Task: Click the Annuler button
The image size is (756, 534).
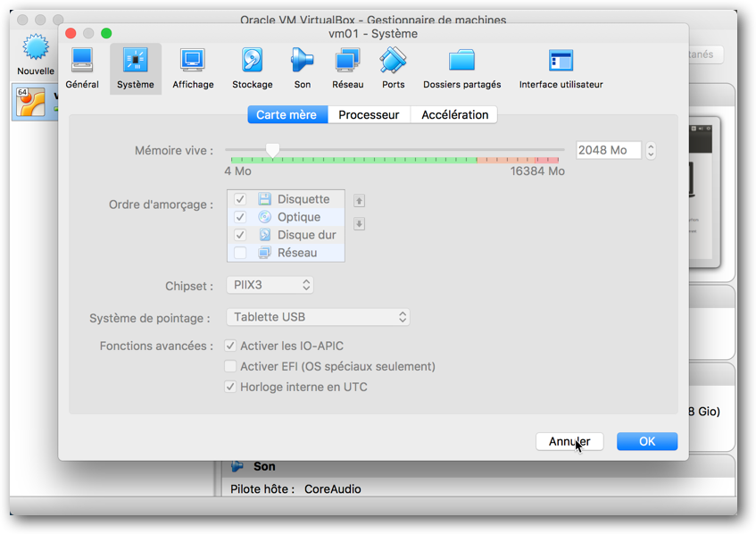Action: tap(569, 441)
